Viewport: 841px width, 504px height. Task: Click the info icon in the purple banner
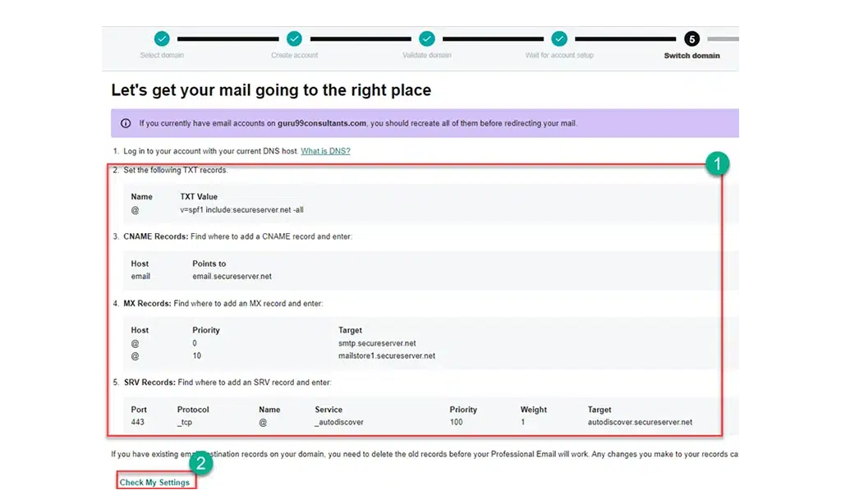(124, 121)
